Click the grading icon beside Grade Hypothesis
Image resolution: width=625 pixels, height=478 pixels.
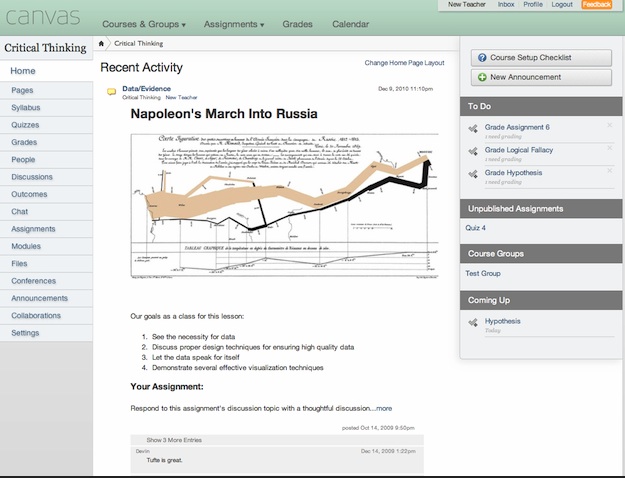pyautogui.click(x=473, y=174)
